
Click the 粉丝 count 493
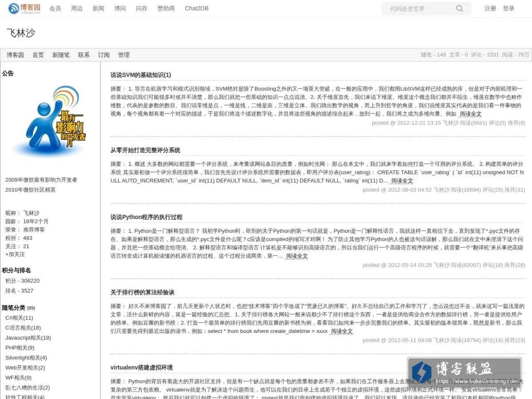pos(27,238)
